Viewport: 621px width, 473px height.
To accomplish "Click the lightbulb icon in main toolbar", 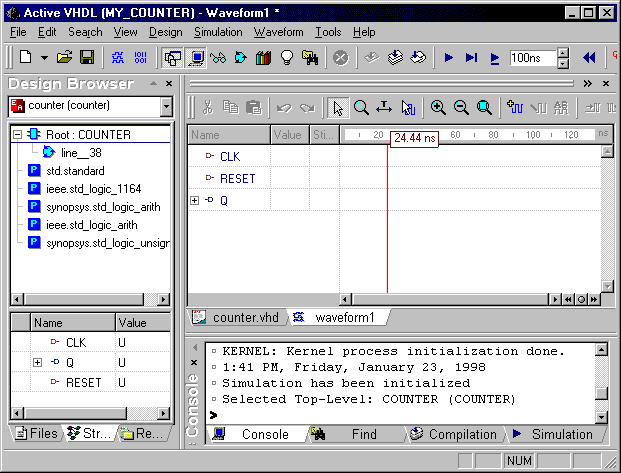I will pos(287,58).
